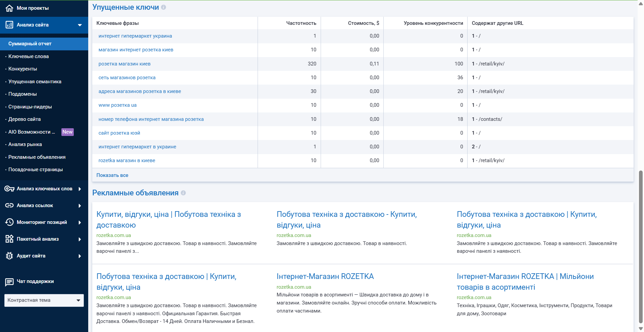644x332 pixels.
Task: Open Конкуренты in the sidebar
Action: pyautogui.click(x=23, y=69)
